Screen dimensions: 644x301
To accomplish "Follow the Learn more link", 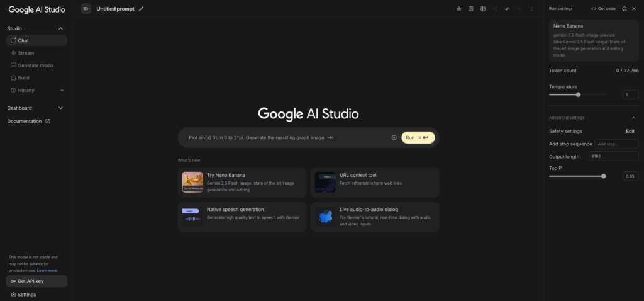I will (47, 271).
